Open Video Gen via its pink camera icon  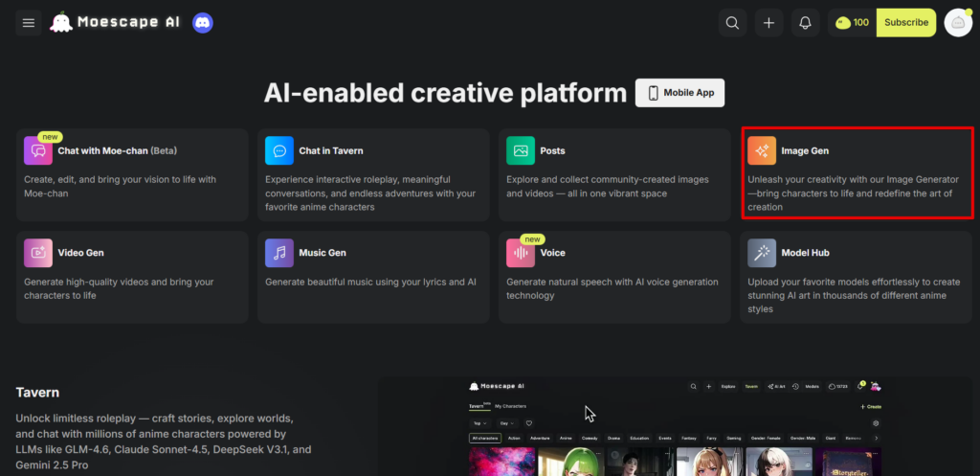coord(38,253)
